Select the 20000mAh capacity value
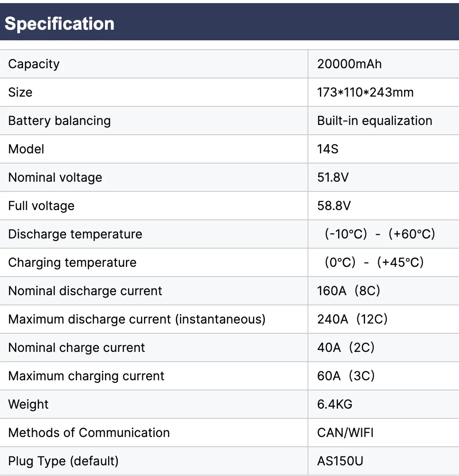 click(349, 64)
